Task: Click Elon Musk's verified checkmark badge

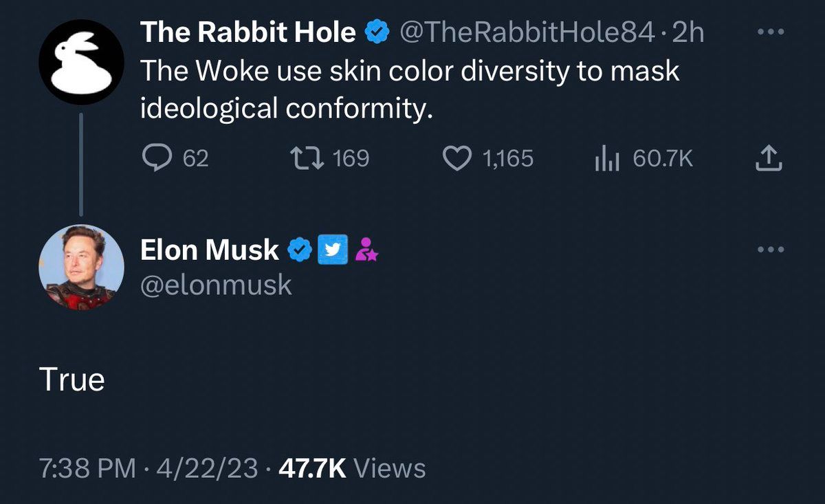Action: [x=298, y=250]
